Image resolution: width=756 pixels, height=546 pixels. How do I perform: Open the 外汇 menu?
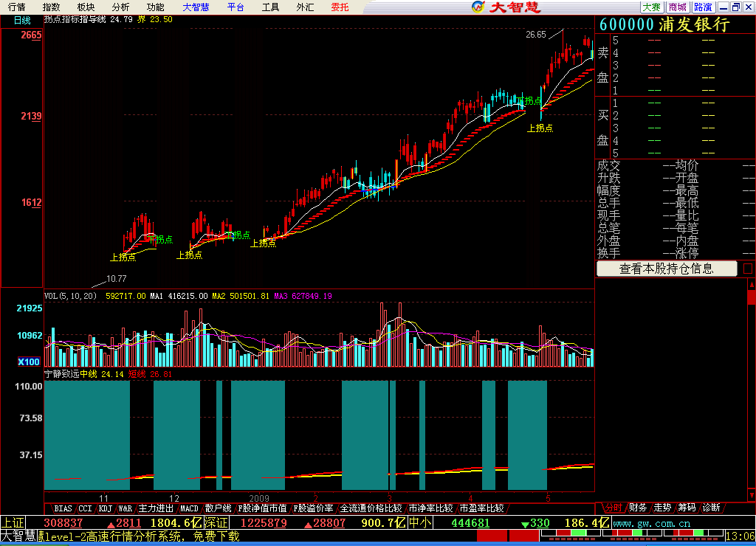[x=305, y=7]
